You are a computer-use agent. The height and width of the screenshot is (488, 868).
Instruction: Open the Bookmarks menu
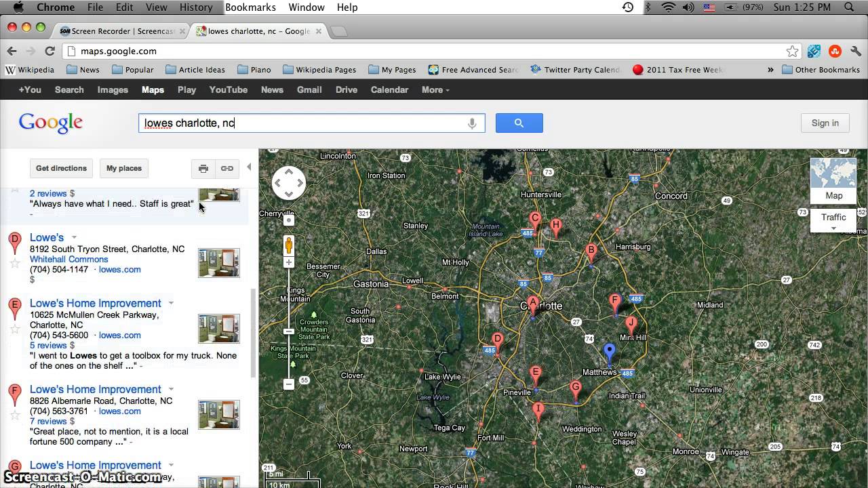click(250, 7)
